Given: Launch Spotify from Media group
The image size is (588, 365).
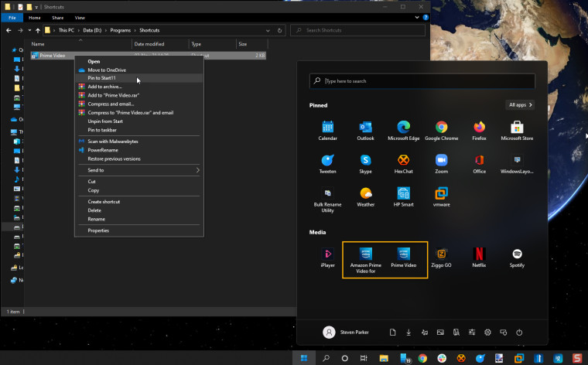Looking at the screenshot, I should point(517,258).
